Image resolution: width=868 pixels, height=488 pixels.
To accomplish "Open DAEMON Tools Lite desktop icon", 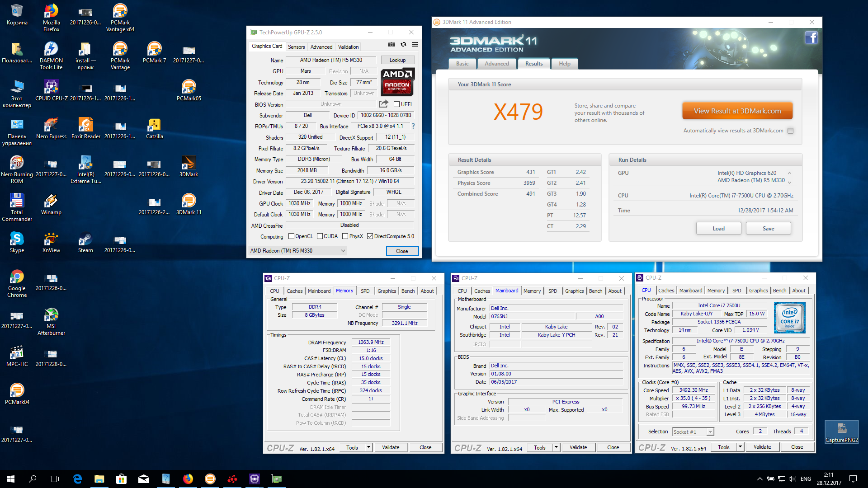I will pyautogui.click(x=51, y=56).
